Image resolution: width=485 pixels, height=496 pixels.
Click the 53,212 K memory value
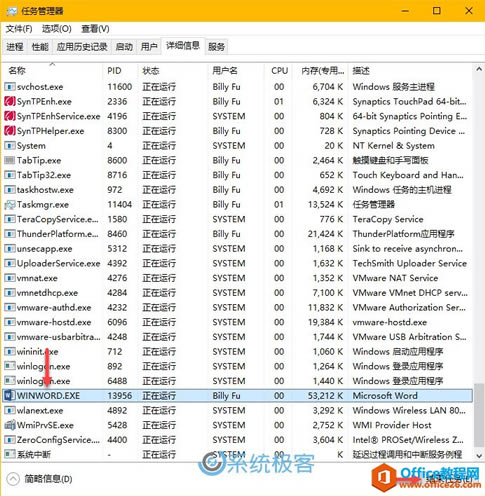326,396
